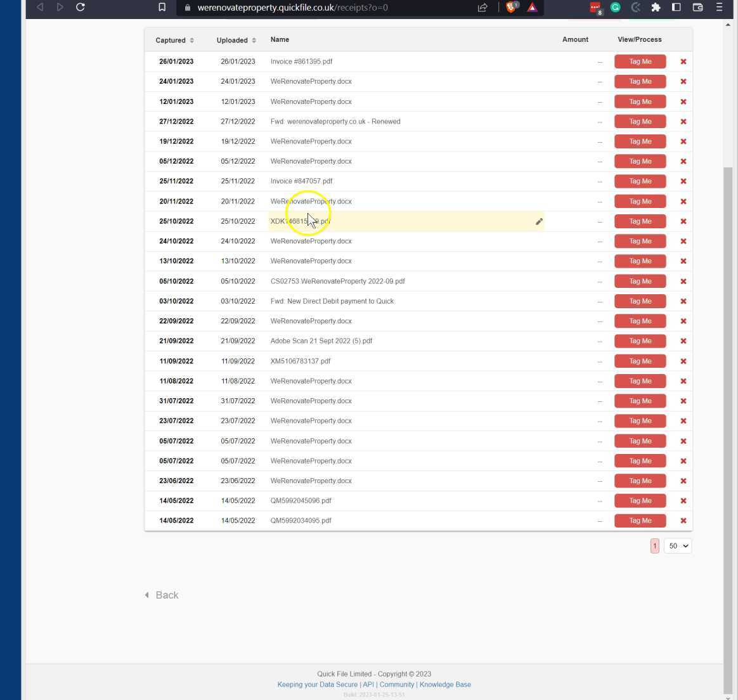Click captured date 27/12/2022
Image resolution: width=738 pixels, height=700 pixels.
click(176, 122)
